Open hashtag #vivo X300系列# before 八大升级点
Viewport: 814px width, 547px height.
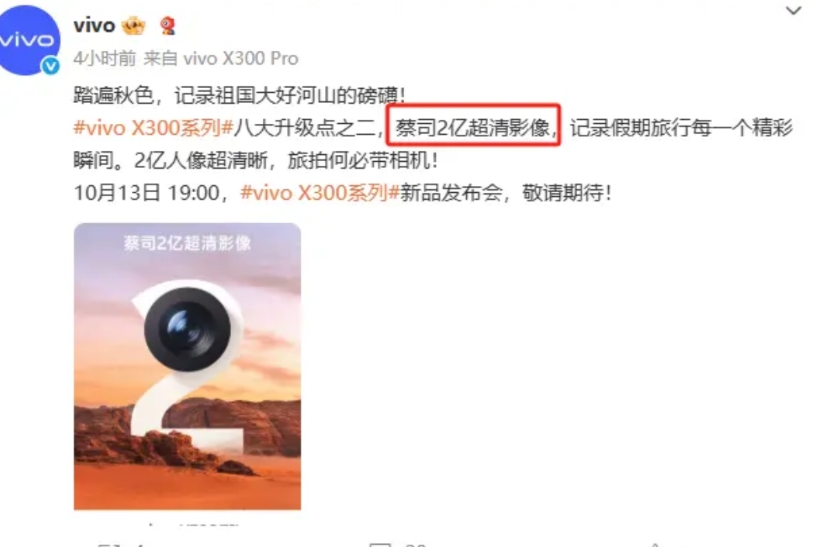153,128
